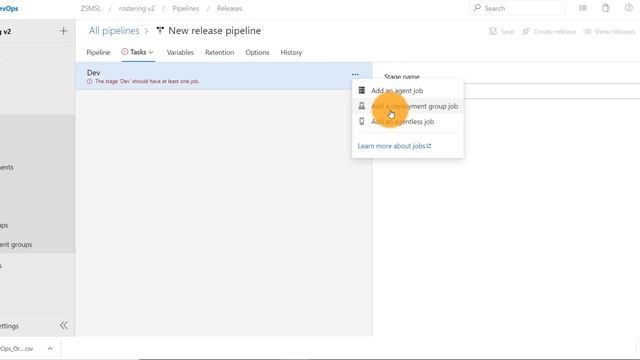Open the help question mark icon
This screenshot has width=640, height=360.
pyautogui.click(x=629, y=8)
